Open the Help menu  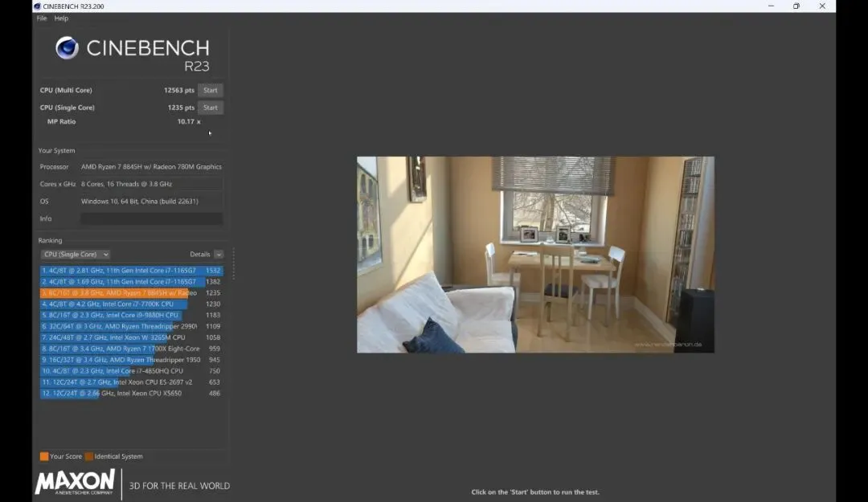coord(61,18)
